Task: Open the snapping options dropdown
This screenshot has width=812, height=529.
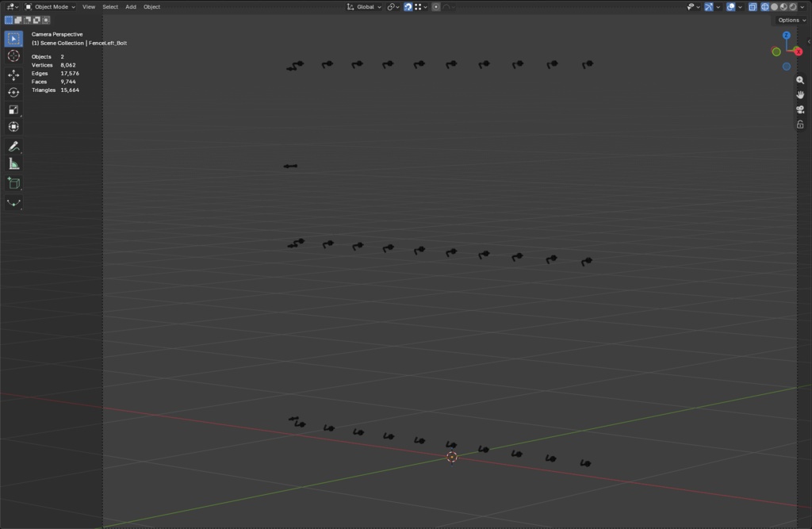Action: point(420,6)
